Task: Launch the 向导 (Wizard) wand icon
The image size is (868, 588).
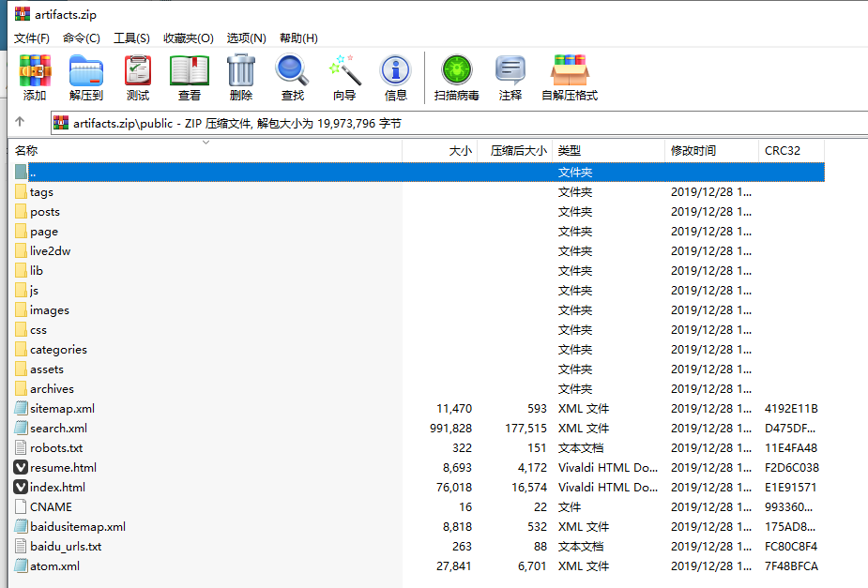Action: (344, 77)
